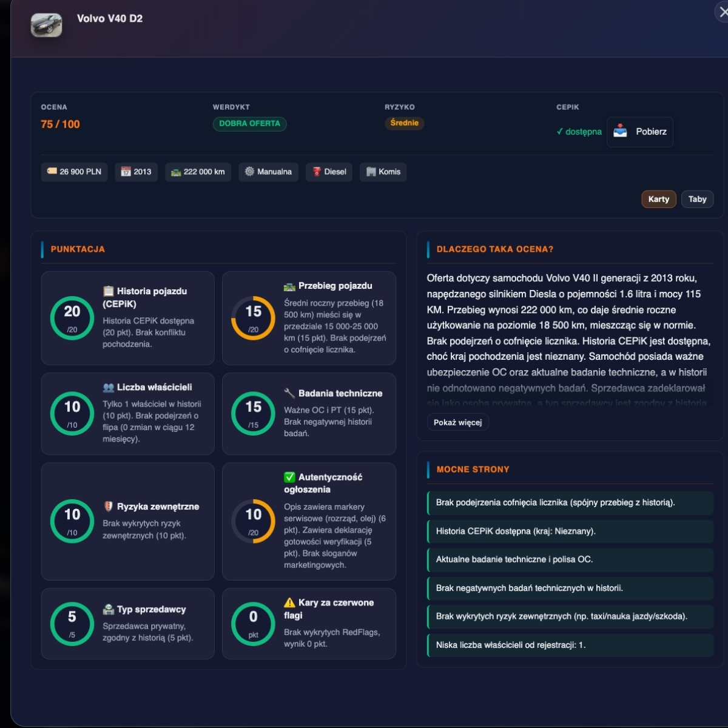The image size is (728, 728).
Task: Click the Diesel fuel type chip
Action: tap(329, 172)
